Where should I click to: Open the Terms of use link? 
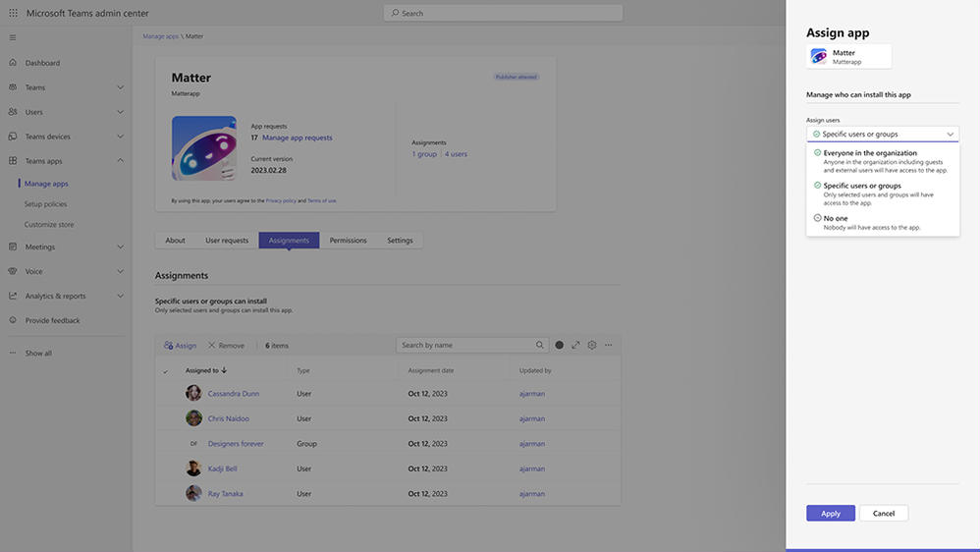click(x=322, y=200)
